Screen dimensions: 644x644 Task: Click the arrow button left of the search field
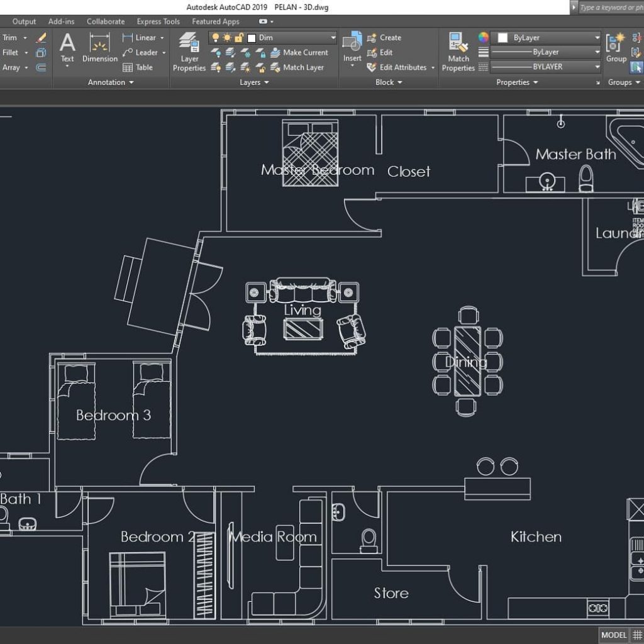point(574,8)
